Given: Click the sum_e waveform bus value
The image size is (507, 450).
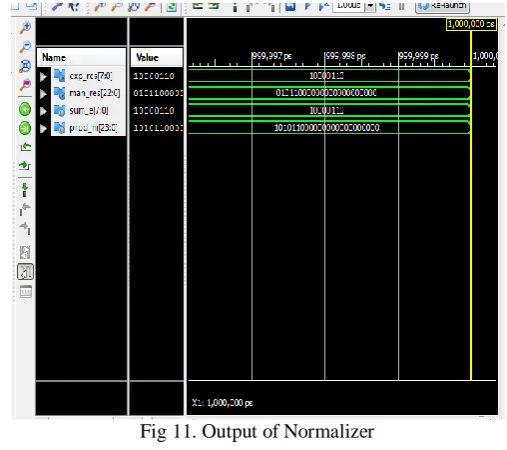Looking at the screenshot, I should 327,110.
